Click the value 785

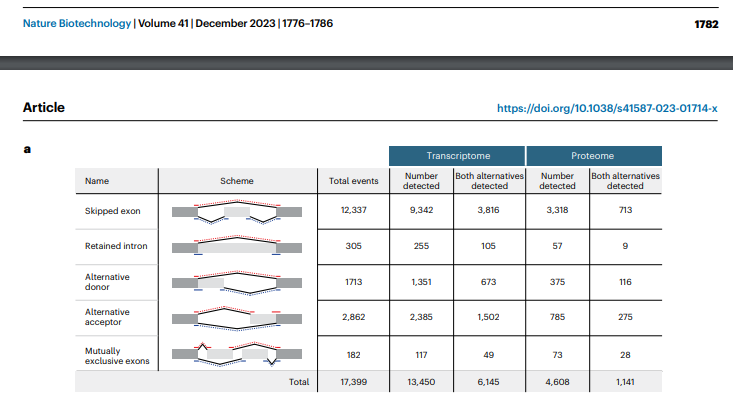557,317
